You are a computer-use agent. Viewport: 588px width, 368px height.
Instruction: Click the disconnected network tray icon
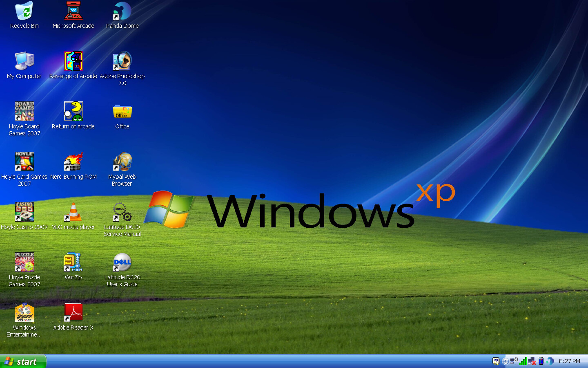tap(532, 361)
